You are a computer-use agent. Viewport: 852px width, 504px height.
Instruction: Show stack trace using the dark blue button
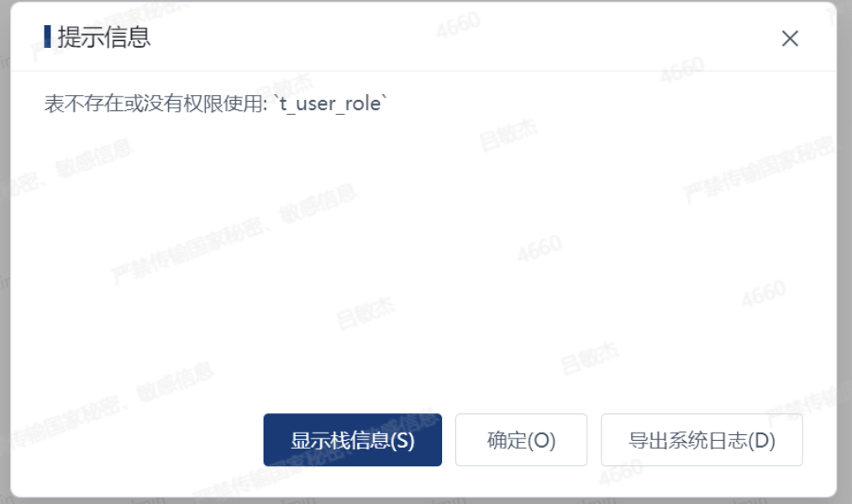pyautogui.click(x=353, y=440)
